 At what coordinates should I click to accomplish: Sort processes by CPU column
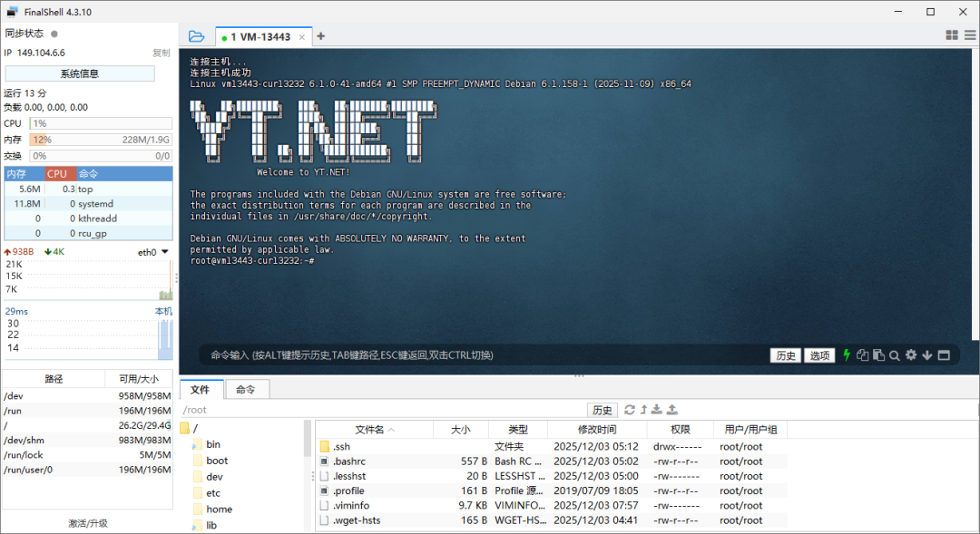pyautogui.click(x=60, y=174)
